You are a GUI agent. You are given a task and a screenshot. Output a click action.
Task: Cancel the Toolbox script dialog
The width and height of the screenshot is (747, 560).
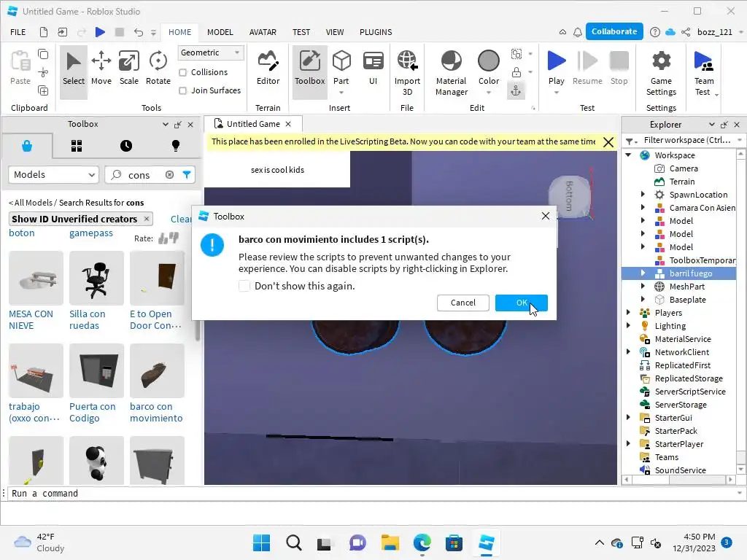pos(463,303)
